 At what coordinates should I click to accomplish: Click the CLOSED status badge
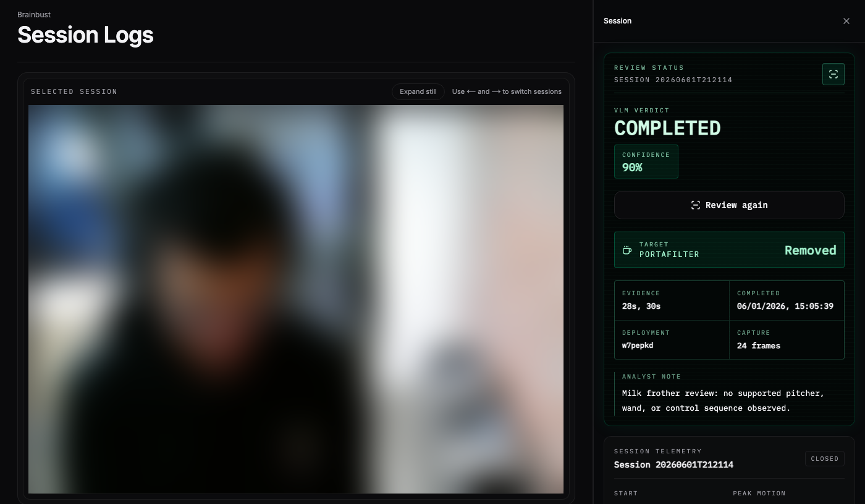[825, 459]
